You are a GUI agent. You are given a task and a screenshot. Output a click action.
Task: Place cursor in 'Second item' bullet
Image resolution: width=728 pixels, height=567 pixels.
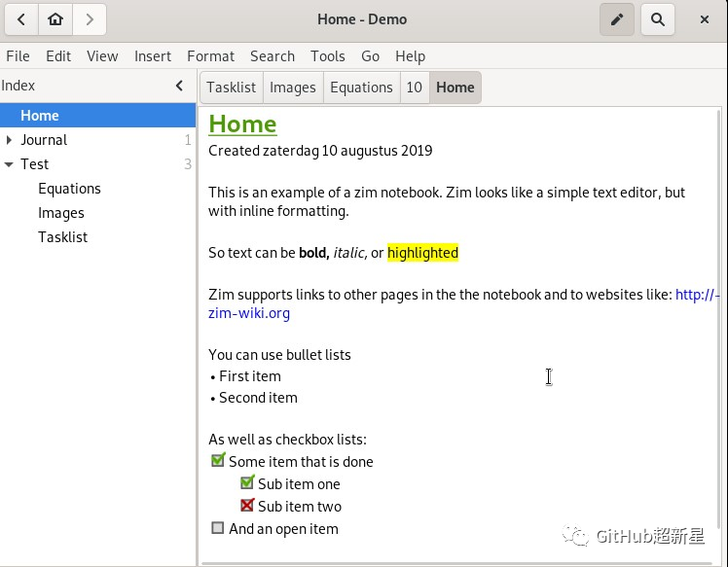pos(258,398)
